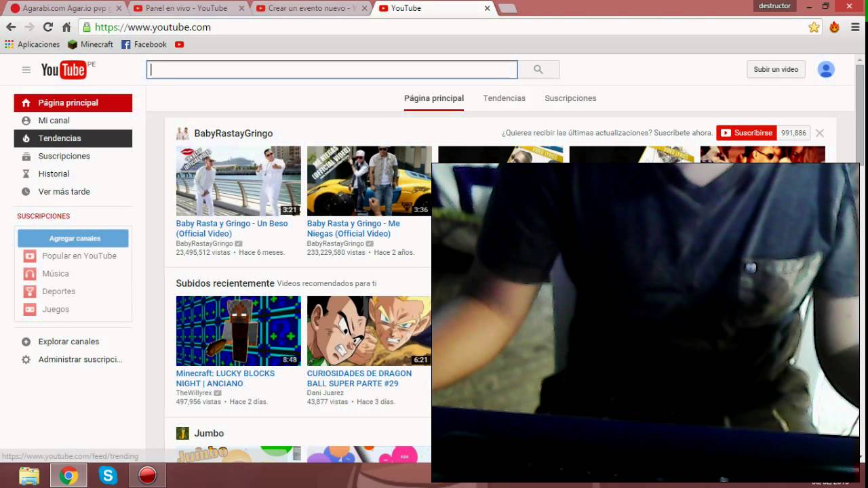Open file explorer from taskbar
The image size is (868, 488).
pos(29,476)
